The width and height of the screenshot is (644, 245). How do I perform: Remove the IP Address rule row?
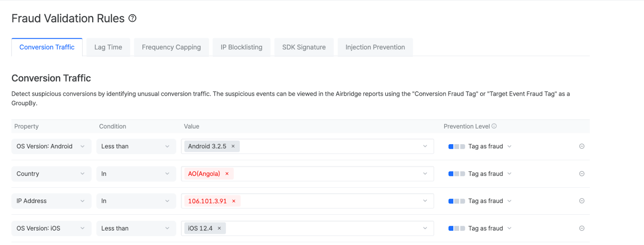582,201
